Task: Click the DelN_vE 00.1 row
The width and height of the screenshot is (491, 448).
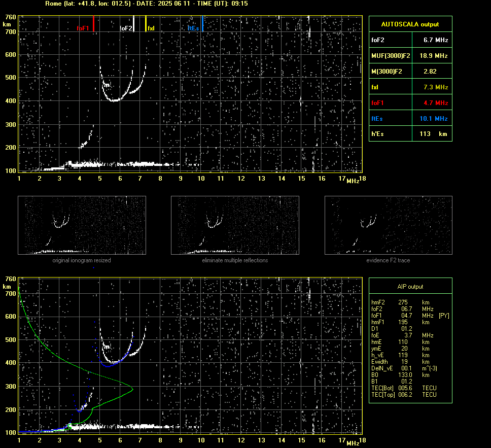Action: (404, 368)
